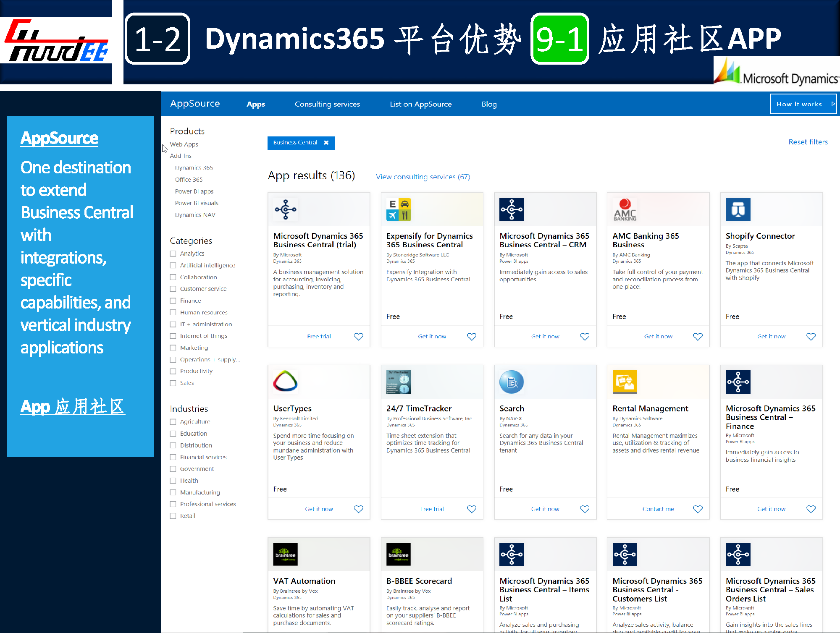The image size is (840, 633).
Task: Click the Expensify app icon
Action: point(398,209)
